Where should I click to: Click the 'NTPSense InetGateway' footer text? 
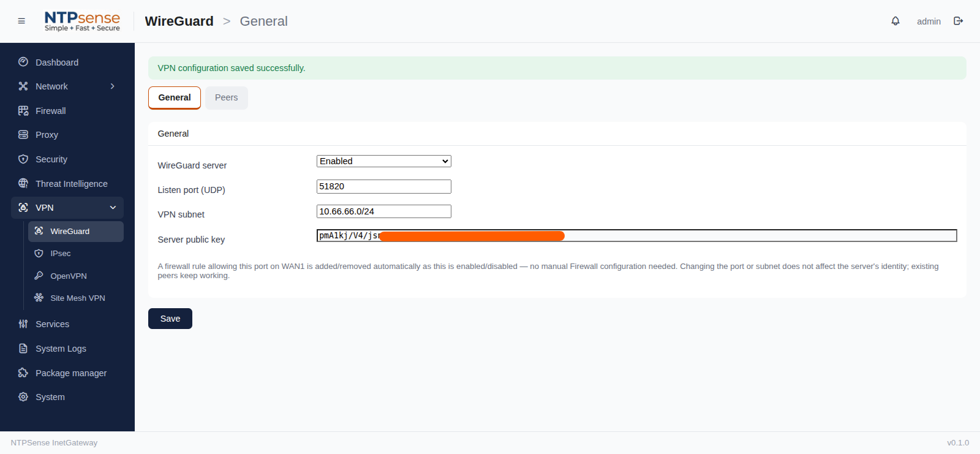[x=54, y=442]
